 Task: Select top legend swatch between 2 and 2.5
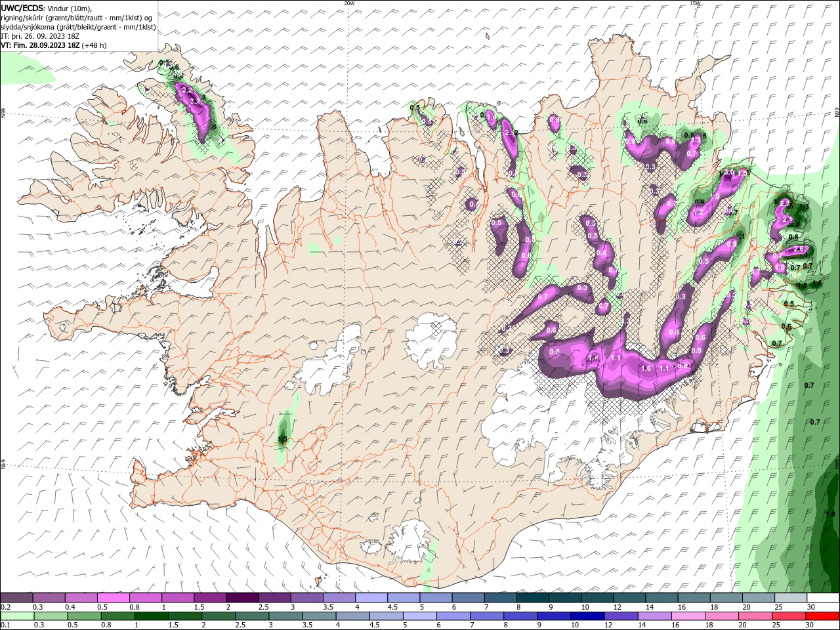[242, 598]
